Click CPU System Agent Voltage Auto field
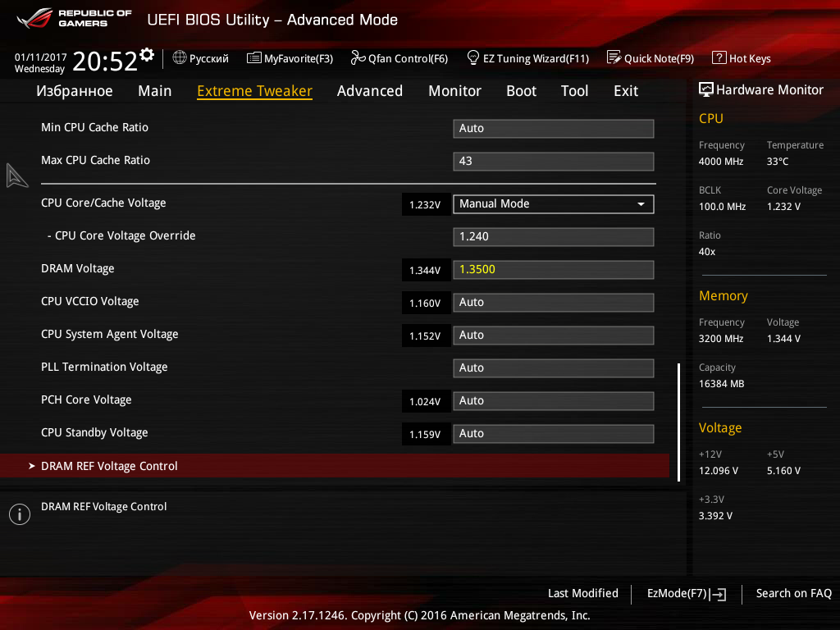The image size is (840, 630). point(554,336)
